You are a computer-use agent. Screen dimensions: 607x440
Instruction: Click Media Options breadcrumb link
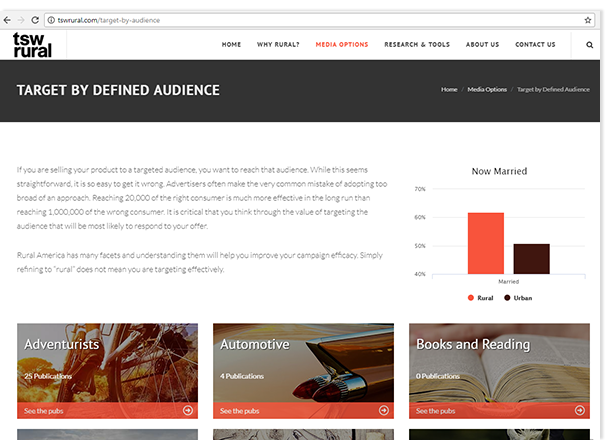pyautogui.click(x=488, y=90)
